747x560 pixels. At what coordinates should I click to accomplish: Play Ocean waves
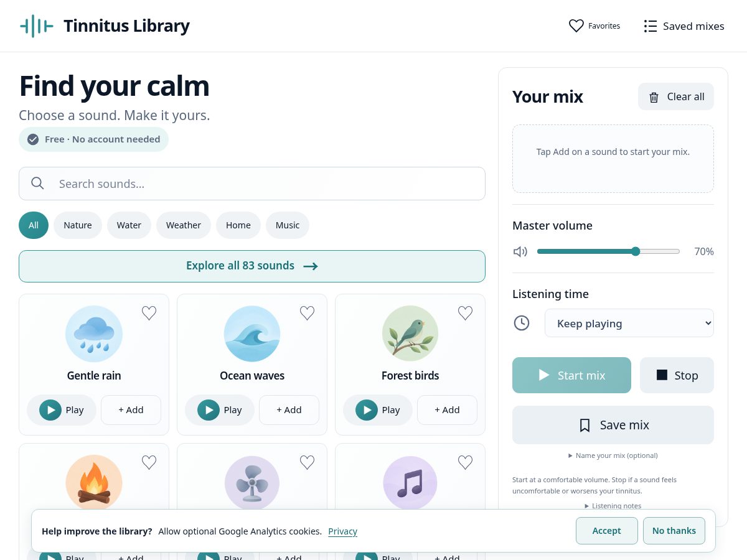pos(220,410)
